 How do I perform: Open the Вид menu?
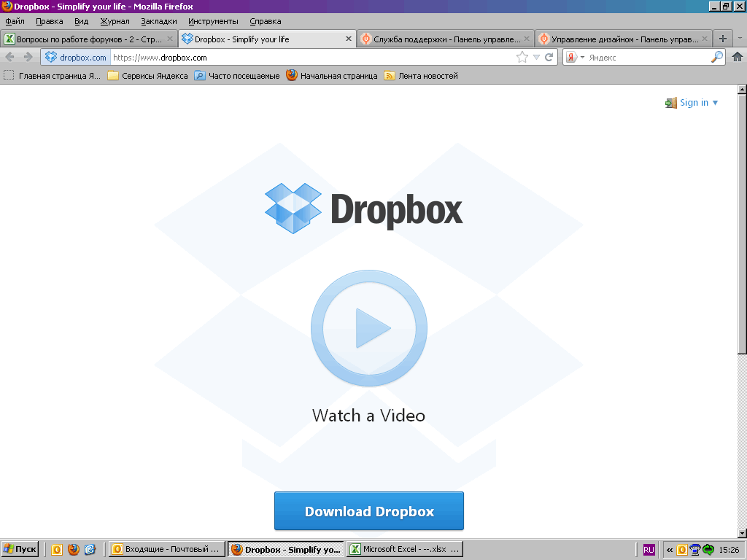[82, 21]
